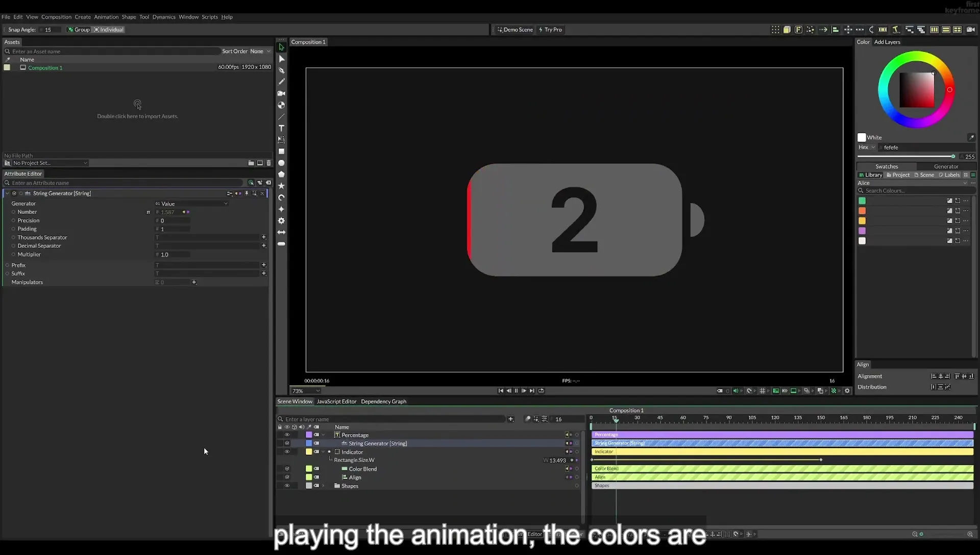Click the Try Pro button
The width and height of the screenshot is (980, 555).
[550, 30]
